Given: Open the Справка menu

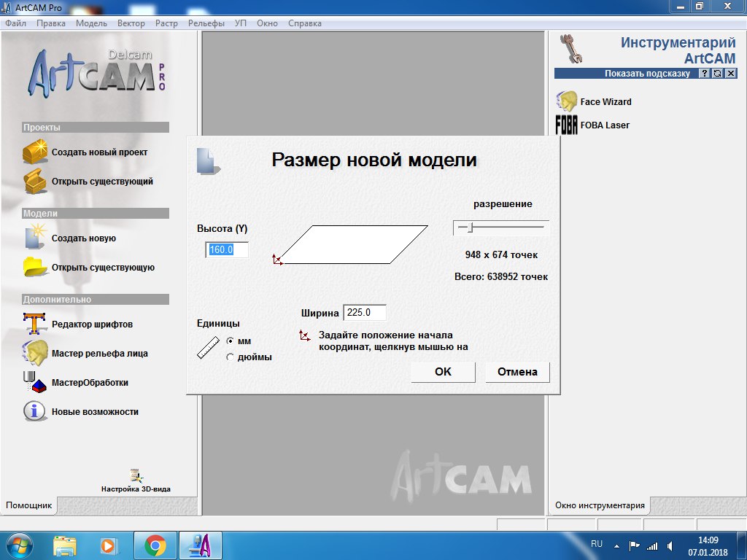Looking at the screenshot, I should point(305,23).
